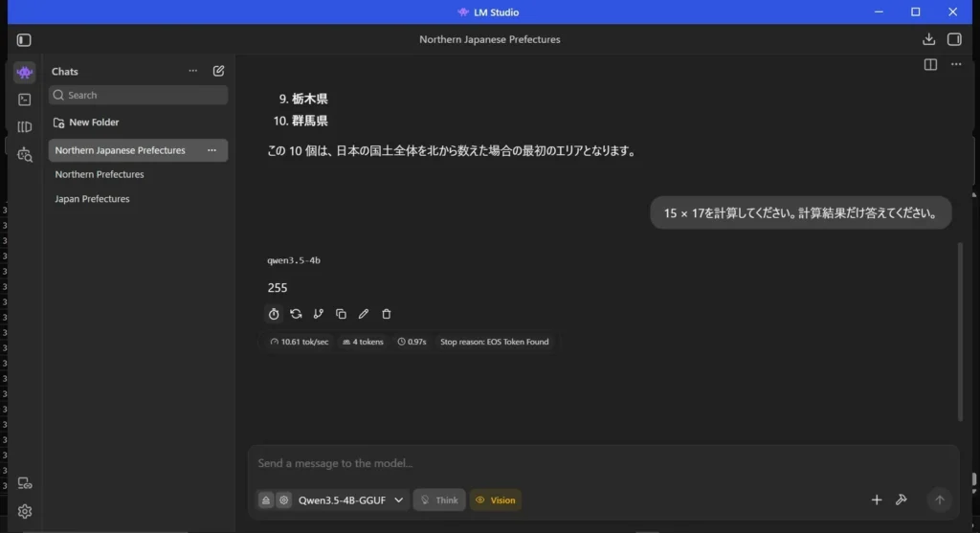Click the chat title Northern Japanese Prefectures
This screenshot has height=533, width=980.
(489, 39)
